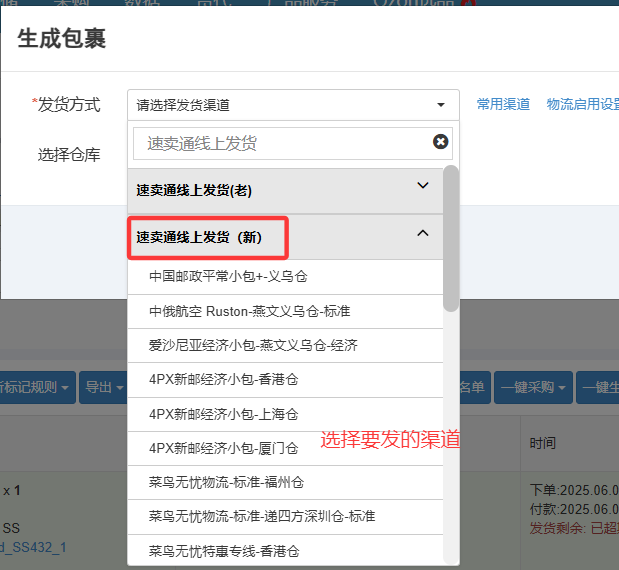Open the 导出 dropdown button
The width and height of the screenshot is (619, 570).
pos(103,387)
